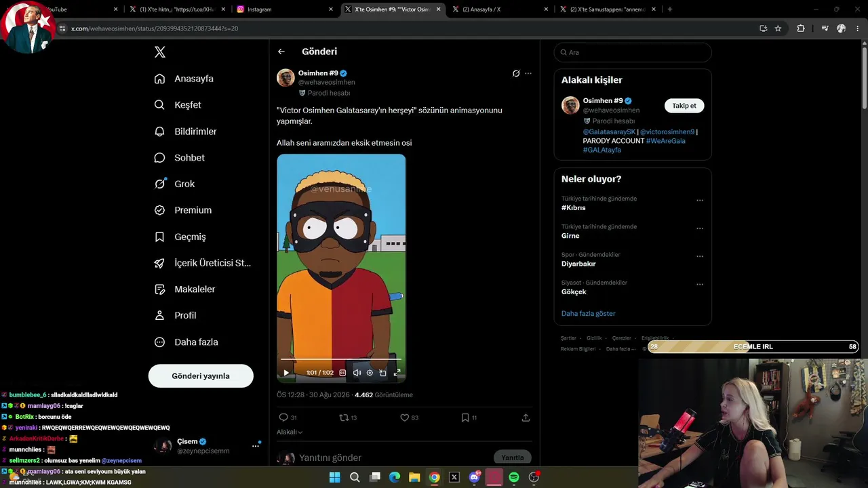
Task: Open the Daha fazla sidebar menu
Action: 186,342
